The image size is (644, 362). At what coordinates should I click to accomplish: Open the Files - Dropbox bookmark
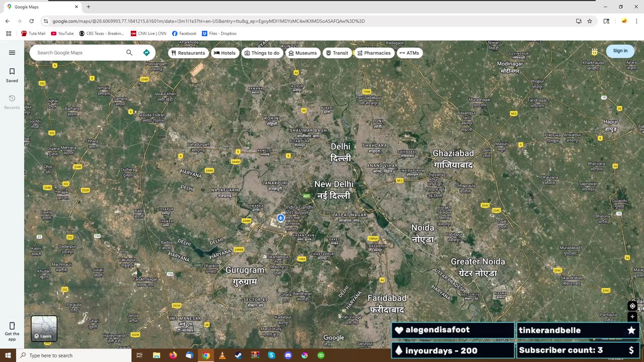[x=219, y=34]
